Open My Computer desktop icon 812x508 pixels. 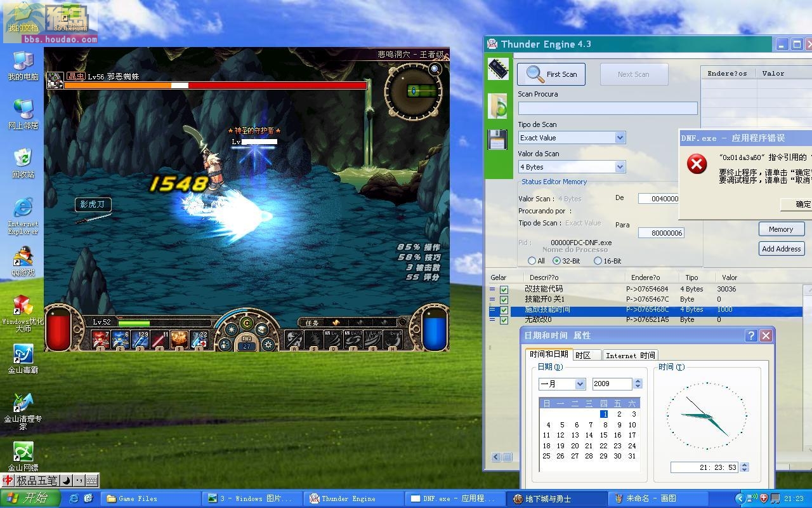pos(23,65)
